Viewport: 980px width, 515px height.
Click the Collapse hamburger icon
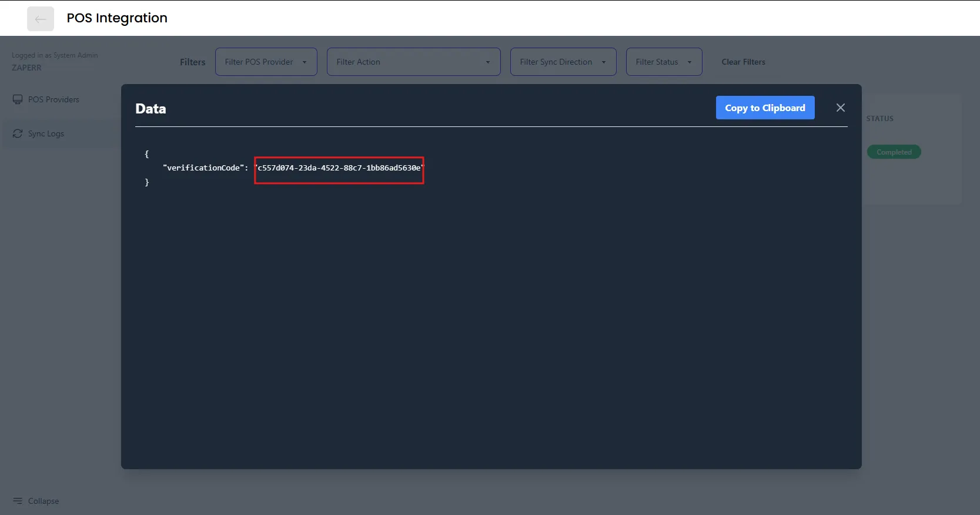[18, 501]
